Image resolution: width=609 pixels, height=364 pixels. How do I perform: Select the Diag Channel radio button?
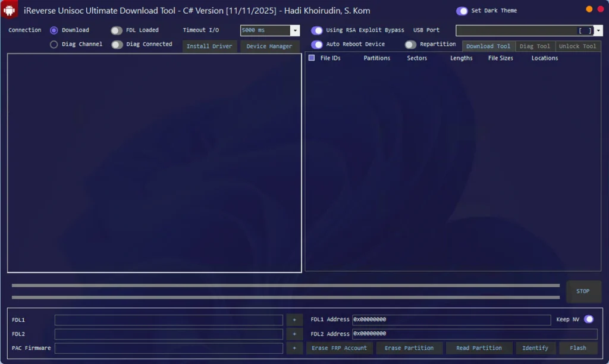click(54, 45)
